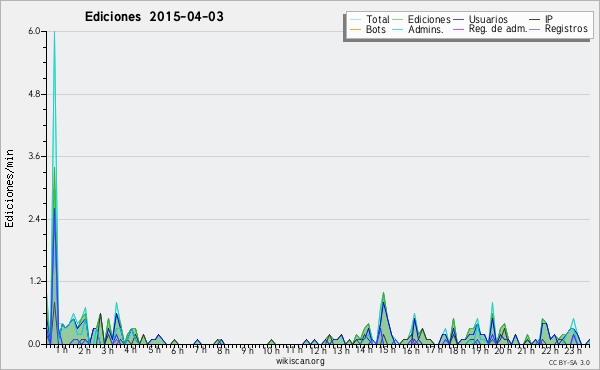Click the 2.4 y-axis value
Viewport: 600px width, 370px height.
[34, 219]
